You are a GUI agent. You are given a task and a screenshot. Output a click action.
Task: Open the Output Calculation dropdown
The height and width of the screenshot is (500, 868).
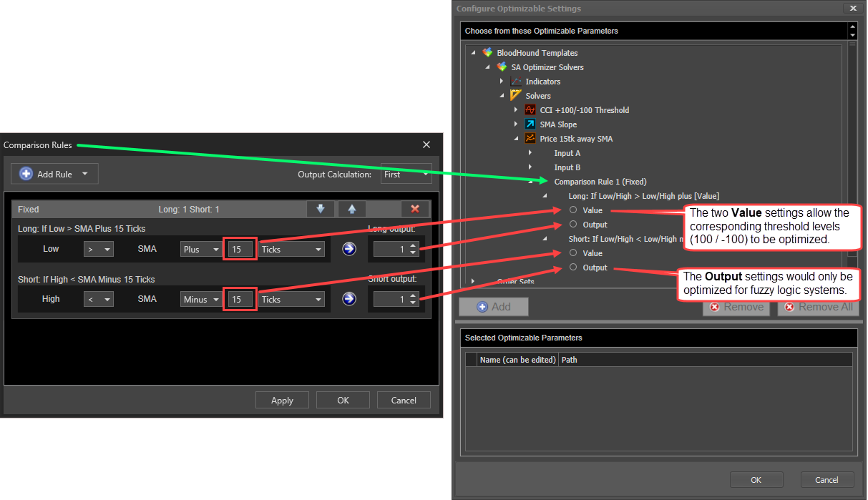(x=406, y=174)
